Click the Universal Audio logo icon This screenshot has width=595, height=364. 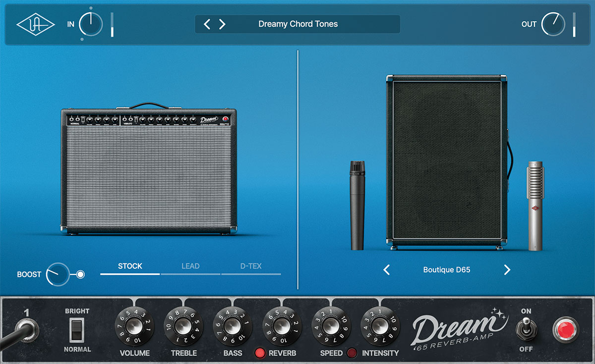coord(36,24)
